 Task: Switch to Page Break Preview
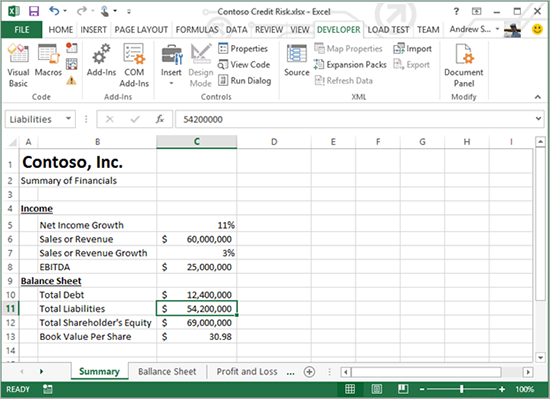tap(403, 389)
